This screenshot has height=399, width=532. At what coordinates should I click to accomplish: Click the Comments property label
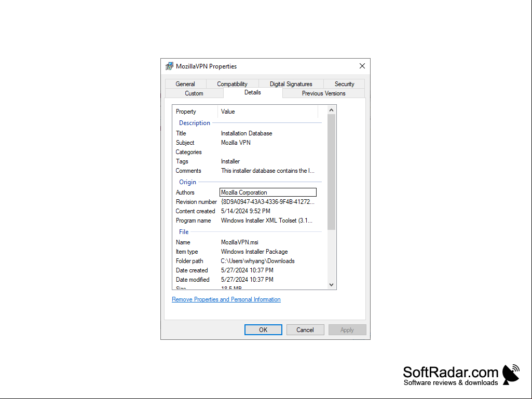pyautogui.click(x=188, y=171)
